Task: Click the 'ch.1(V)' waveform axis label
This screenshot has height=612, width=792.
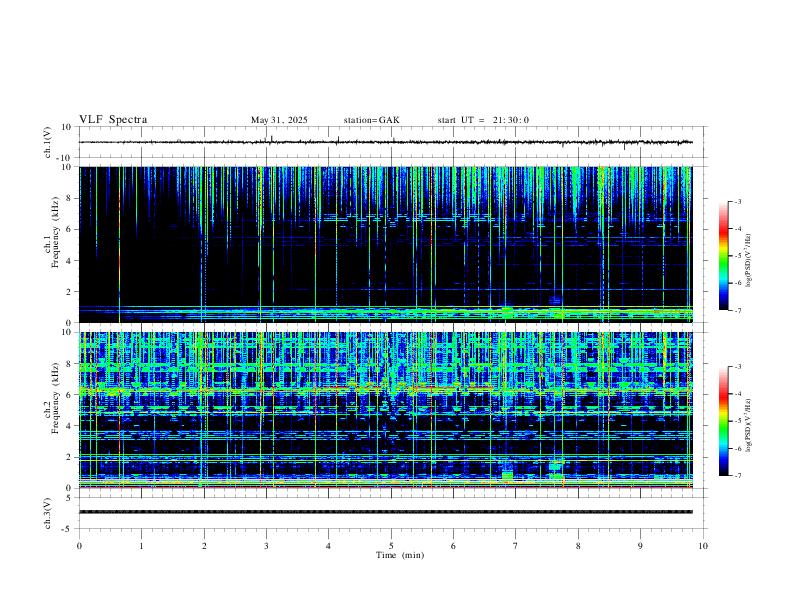Action: 48,142
